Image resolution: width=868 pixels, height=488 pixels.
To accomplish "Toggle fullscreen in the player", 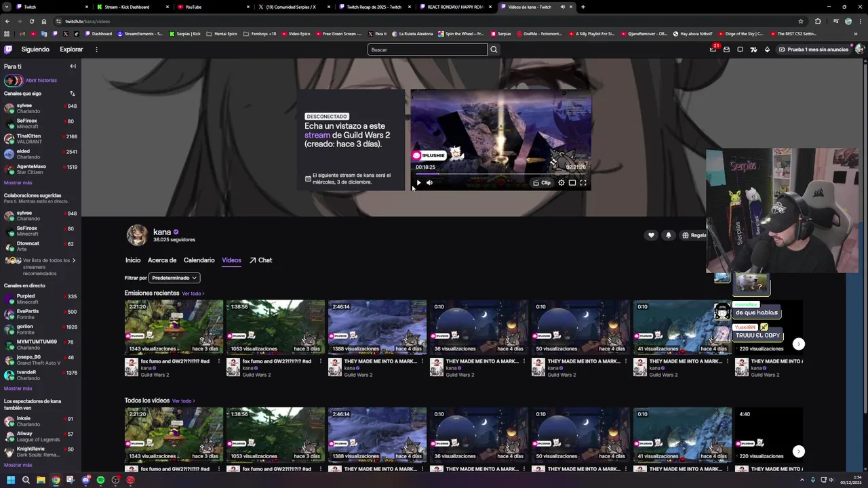I will pos(583,182).
